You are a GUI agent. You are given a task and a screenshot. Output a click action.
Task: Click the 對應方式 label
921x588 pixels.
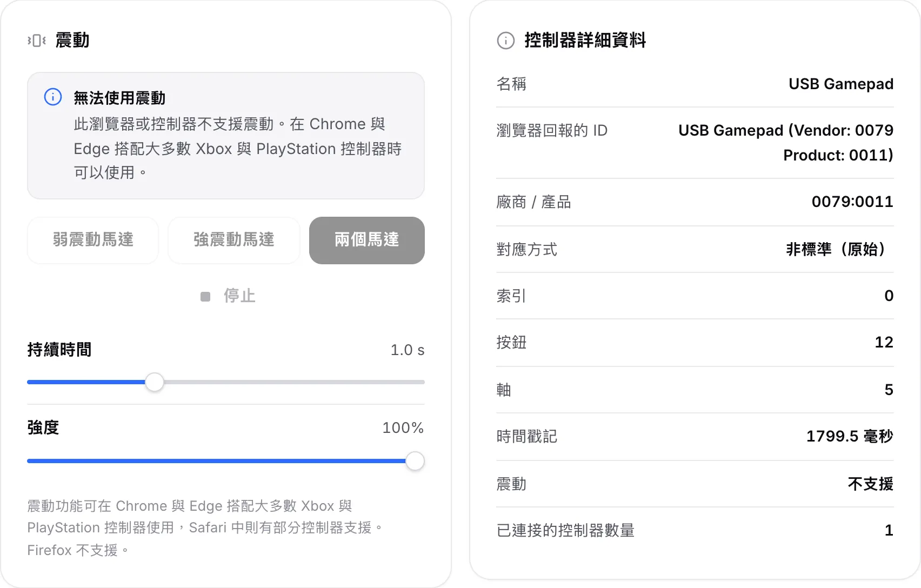pyautogui.click(x=527, y=249)
